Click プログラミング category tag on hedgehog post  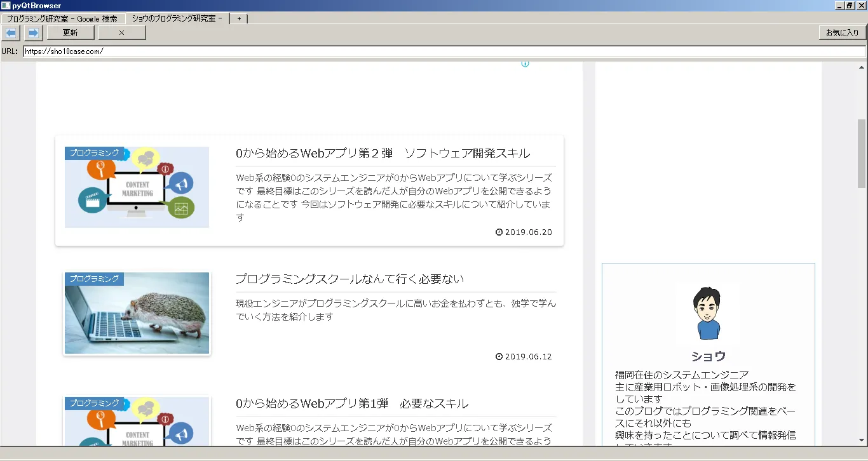(94, 279)
